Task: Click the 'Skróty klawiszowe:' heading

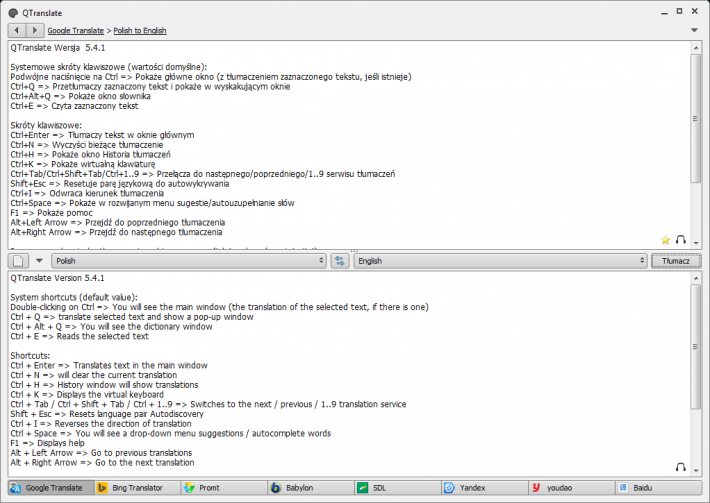Action: pos(46,125)
